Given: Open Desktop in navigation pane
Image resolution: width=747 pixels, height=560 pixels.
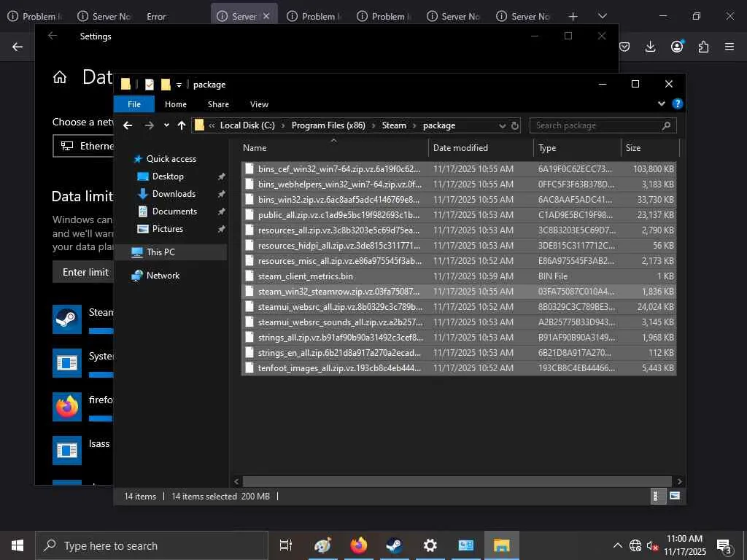Looking at the screenshot, I should click(168, 176).
